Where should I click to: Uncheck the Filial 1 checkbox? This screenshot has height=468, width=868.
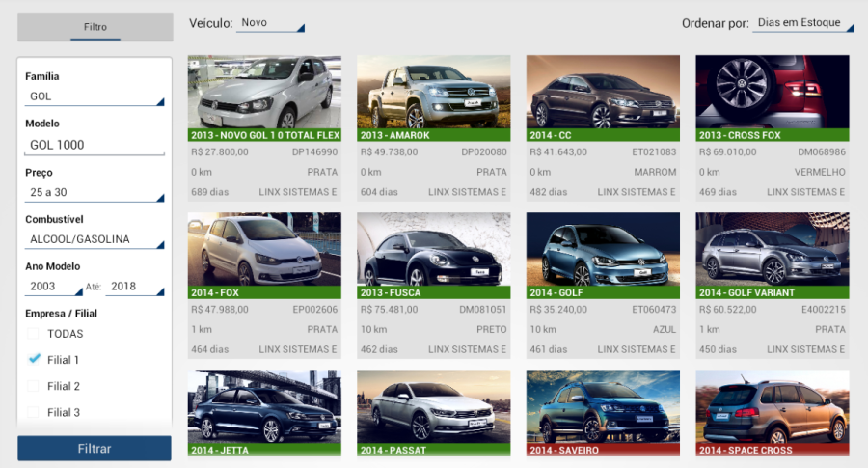tap(33, 360)
